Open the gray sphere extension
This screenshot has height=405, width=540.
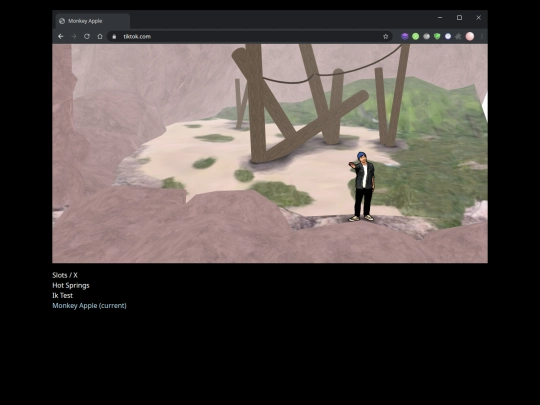[426, 37]
